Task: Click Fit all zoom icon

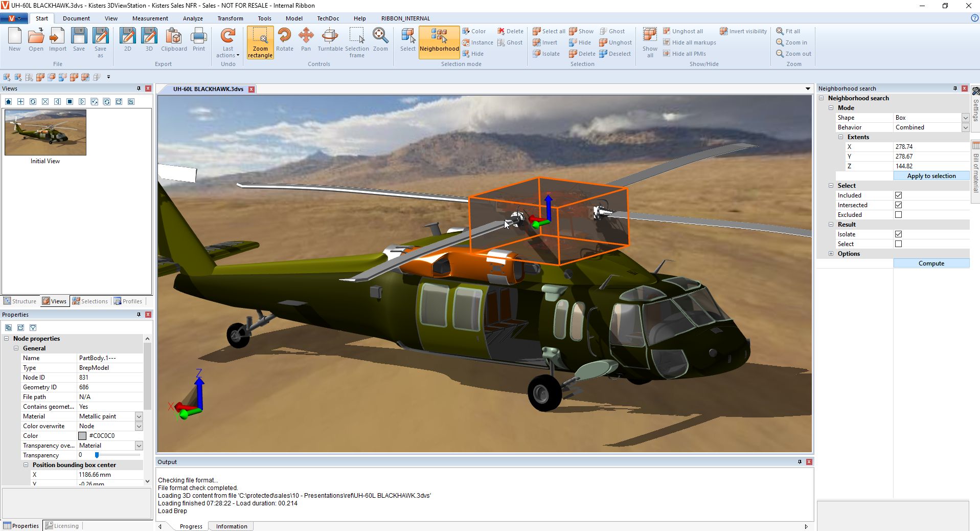Action: (788, 31)
